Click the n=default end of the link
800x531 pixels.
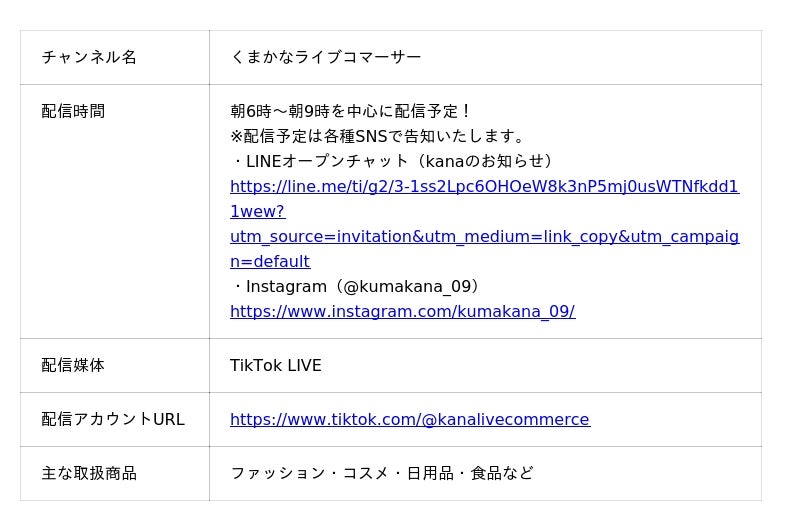click(270, 262)
